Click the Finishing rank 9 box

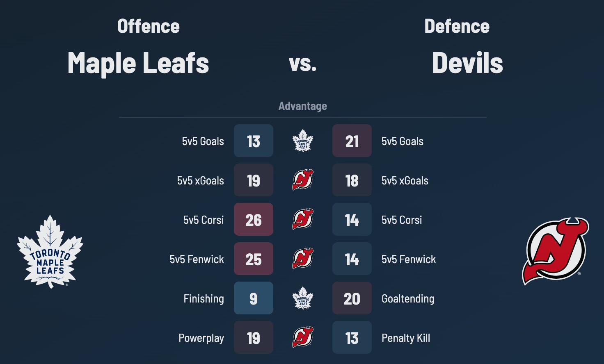click(x=254, y=298)
